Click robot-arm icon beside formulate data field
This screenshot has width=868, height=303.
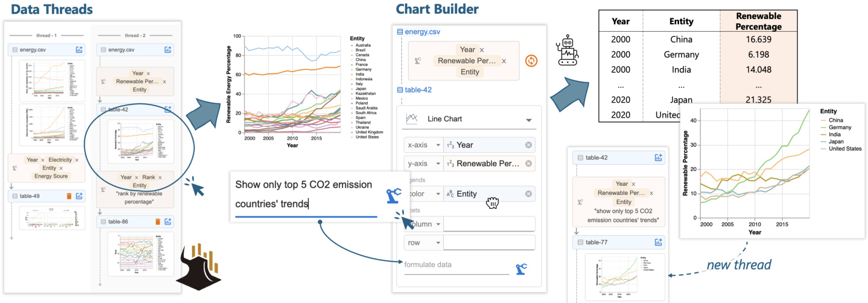[521, 268]
